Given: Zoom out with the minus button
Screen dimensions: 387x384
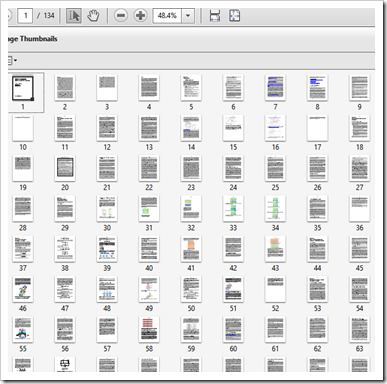Looking at the screenshot, I should pyautogui.click(x=121, y=16).
